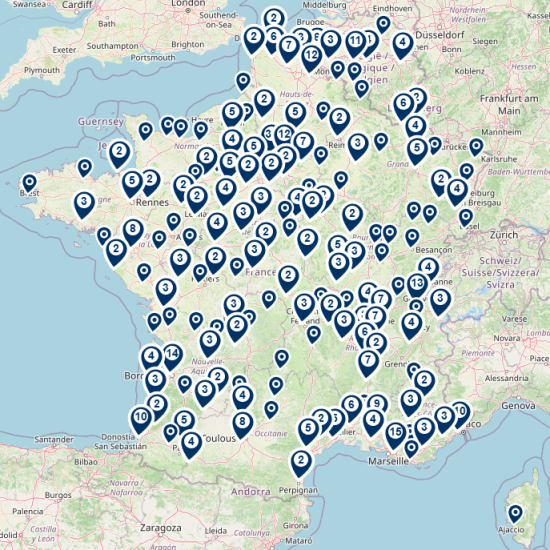Open the 14 cluster marker near Bordeaux

click(x=172, y=356)
